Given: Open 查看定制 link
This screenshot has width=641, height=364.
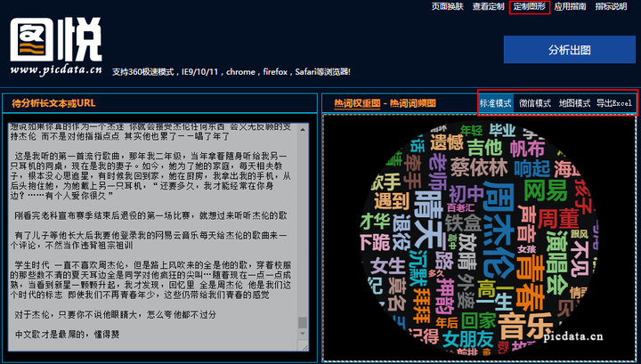Looking at the screenshot, I should (x=488, y=6).
